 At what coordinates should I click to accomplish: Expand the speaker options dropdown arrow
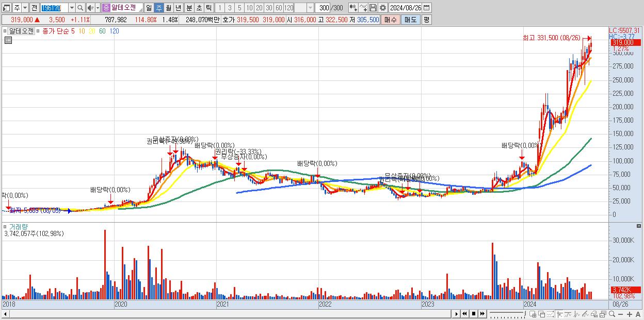click(98, 8)
